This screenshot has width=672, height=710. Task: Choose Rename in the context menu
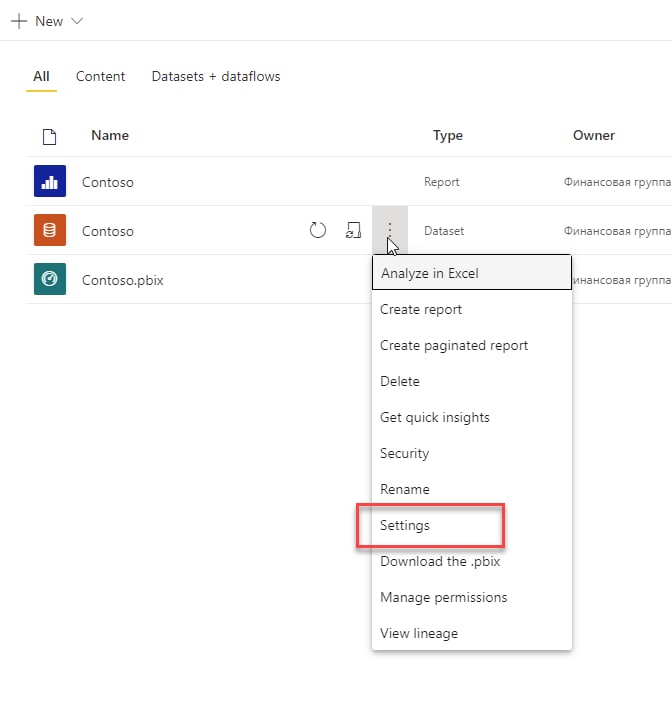(472, 489)
